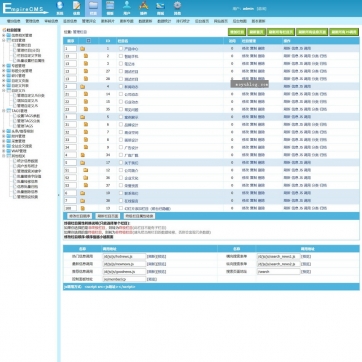
Task: Click the admin username link in header
Action: tap(248, 8)
